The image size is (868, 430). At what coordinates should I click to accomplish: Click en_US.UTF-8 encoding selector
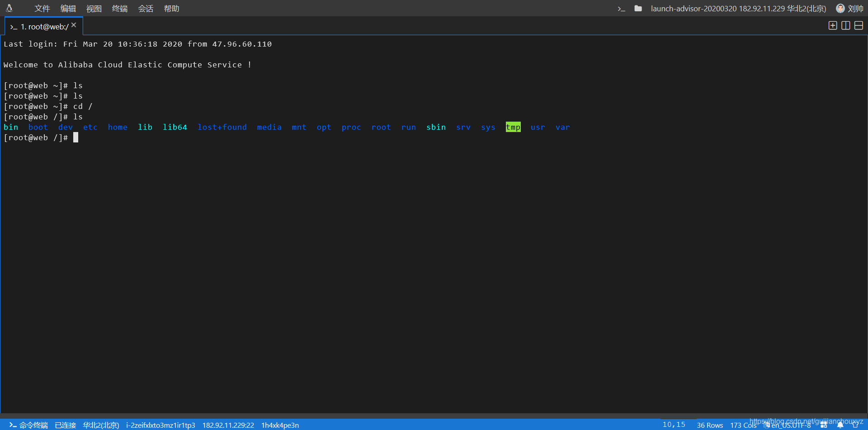pos(791,425)
